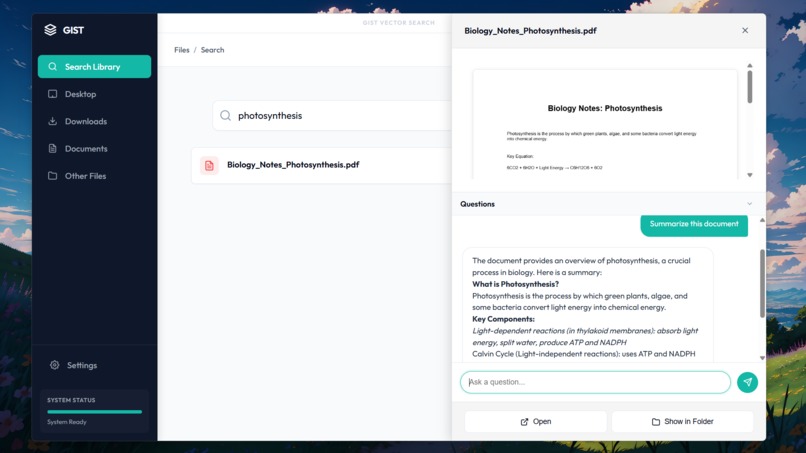Click the System Ready status text
806x453 pixels.
point(67,422)
